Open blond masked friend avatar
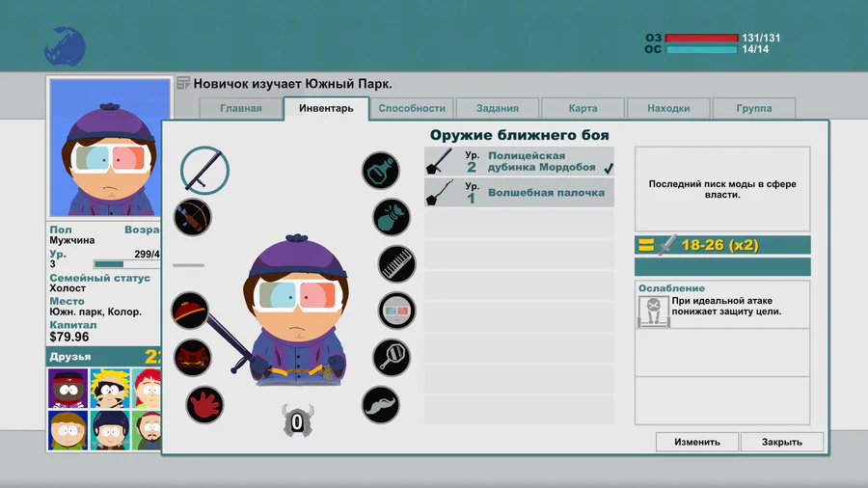Viewport: 868px width, 488px height. [x=110, y=389]
